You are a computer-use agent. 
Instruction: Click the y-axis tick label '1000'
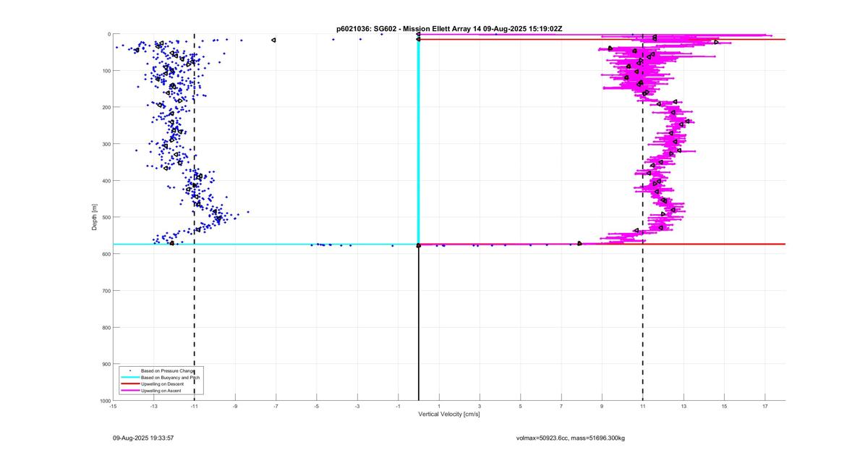[x=104, y=400]
